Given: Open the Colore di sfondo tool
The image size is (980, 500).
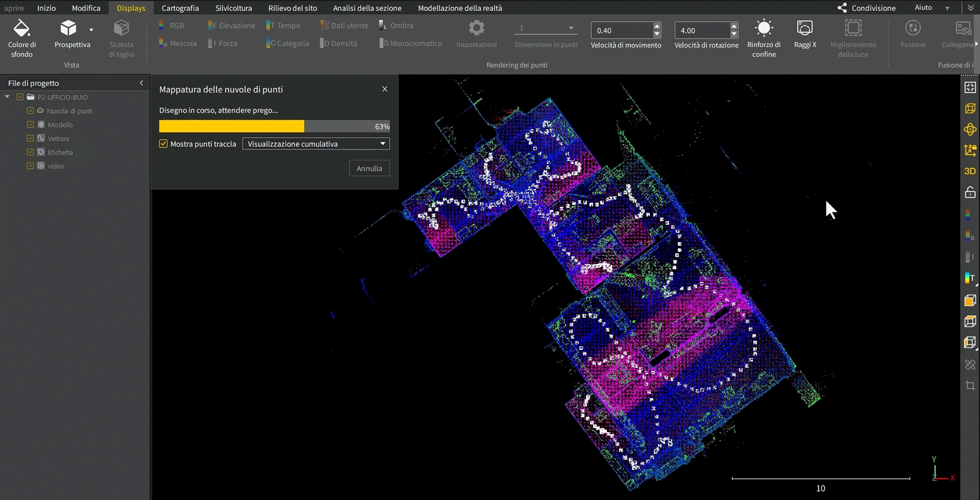Looking at the screenshot, I should [22, 38].
